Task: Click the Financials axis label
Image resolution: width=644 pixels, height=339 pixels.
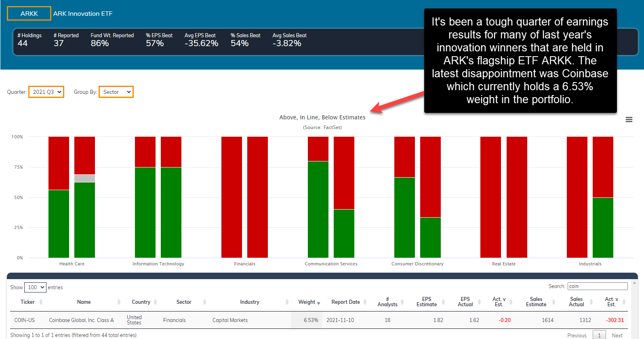Action: tap(245, 264)
